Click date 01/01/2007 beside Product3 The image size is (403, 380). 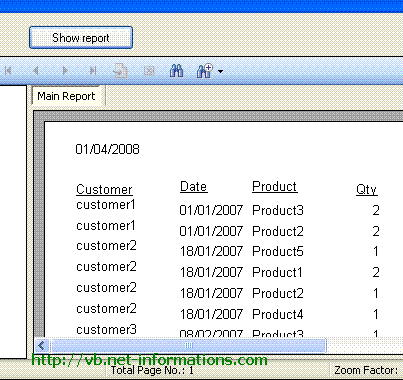click(x=211, y=210)
